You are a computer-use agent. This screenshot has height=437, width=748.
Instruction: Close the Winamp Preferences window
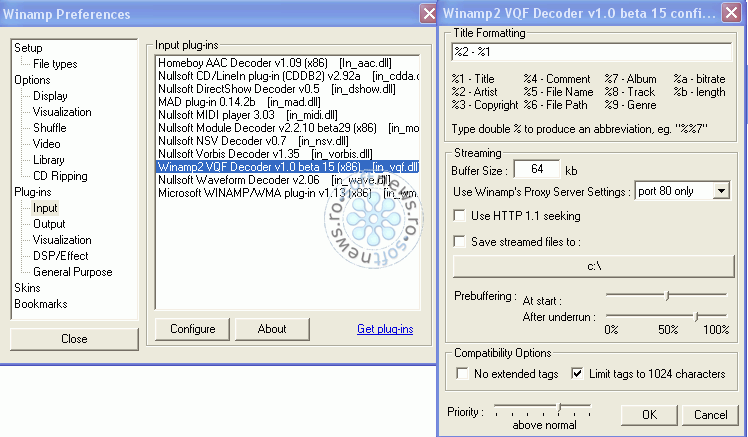click(428, 13)
